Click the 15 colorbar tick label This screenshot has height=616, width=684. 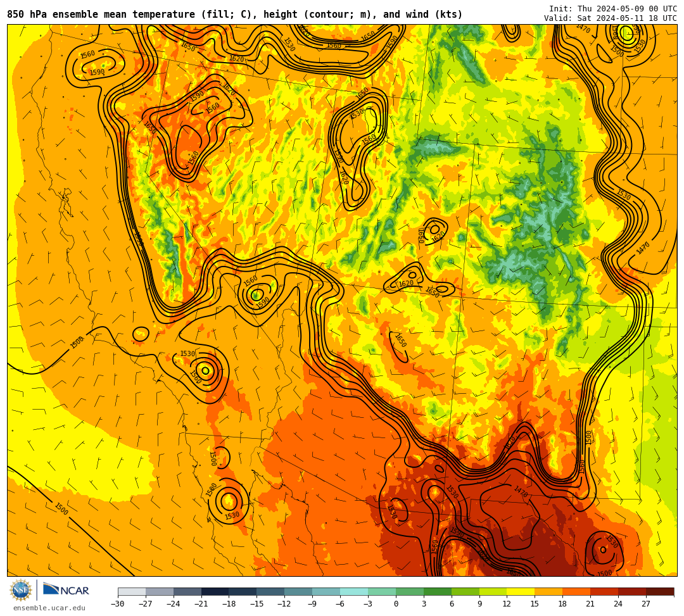tap(535, 604)
